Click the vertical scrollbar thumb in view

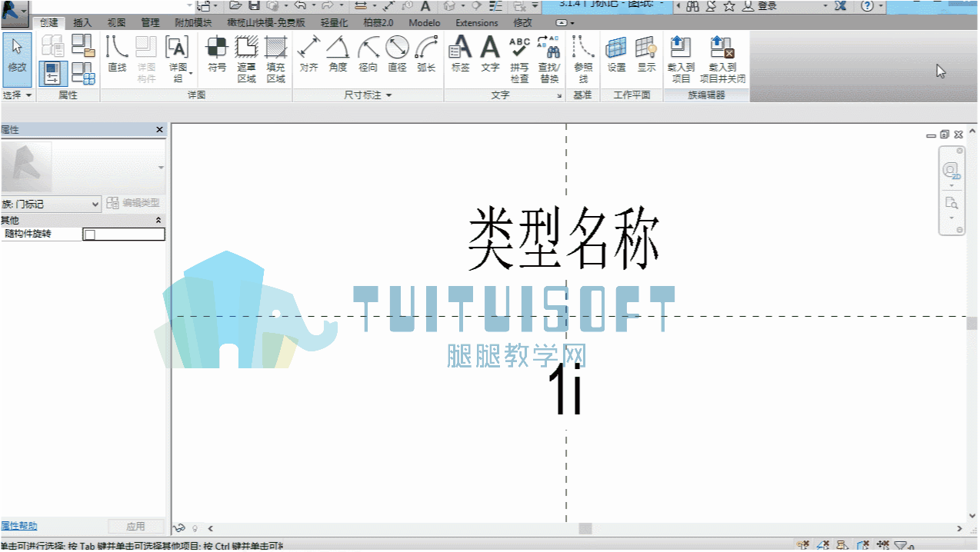(972, 324)
